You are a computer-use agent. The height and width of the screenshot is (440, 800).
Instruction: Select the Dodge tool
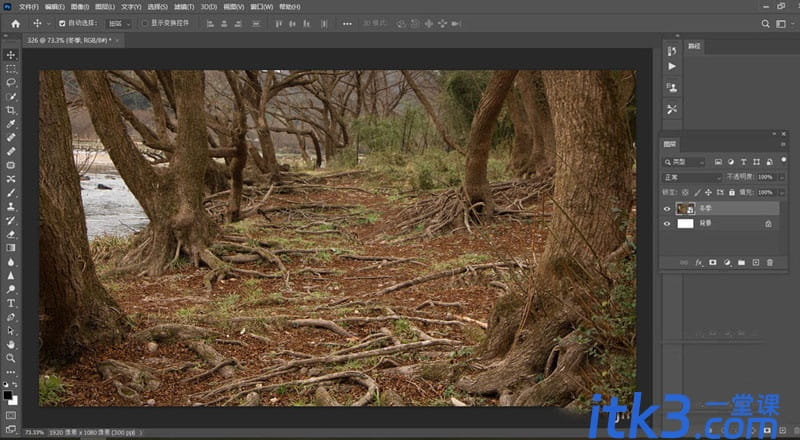pos(11,289)
